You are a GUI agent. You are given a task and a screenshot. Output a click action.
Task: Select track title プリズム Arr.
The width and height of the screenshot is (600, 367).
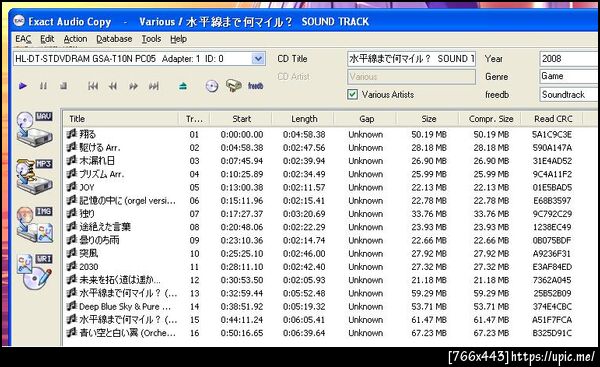101,174
